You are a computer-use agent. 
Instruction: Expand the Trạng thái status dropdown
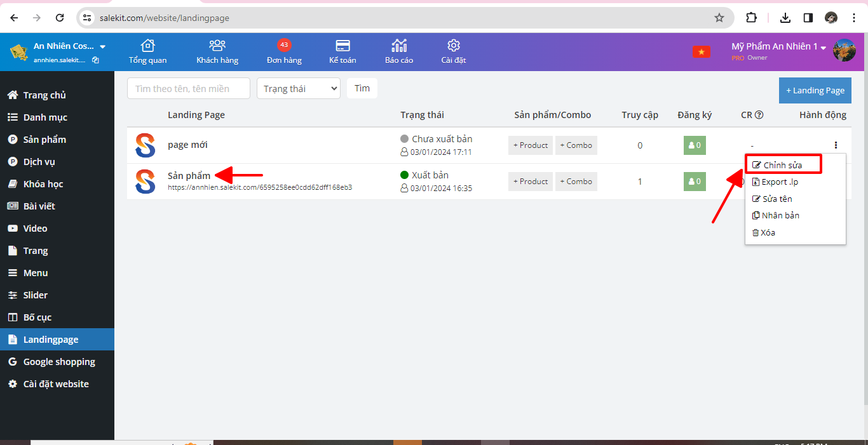(299, 89)
